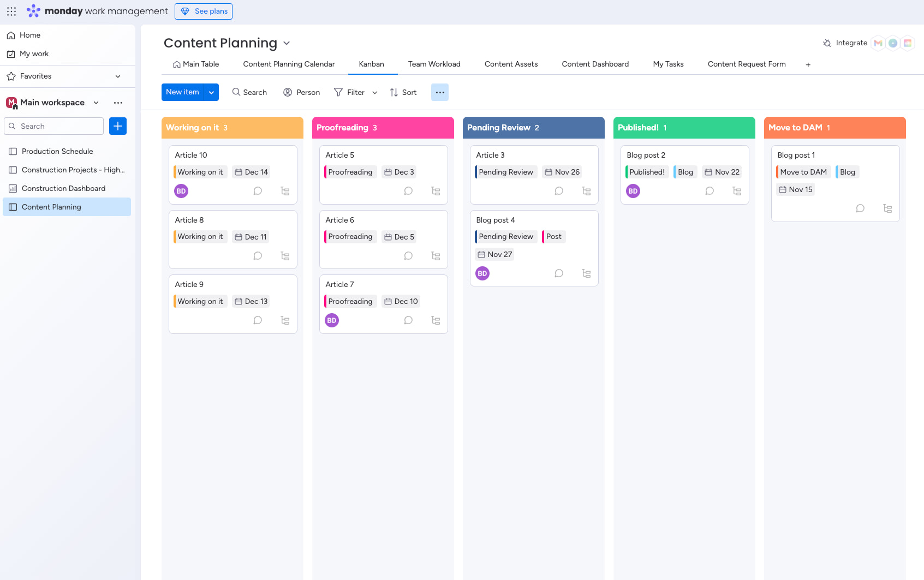Image resolution: width=924 pixels, height=580 pixels.
Task: Open the Content Request Form tab
Action: (747, 64)
